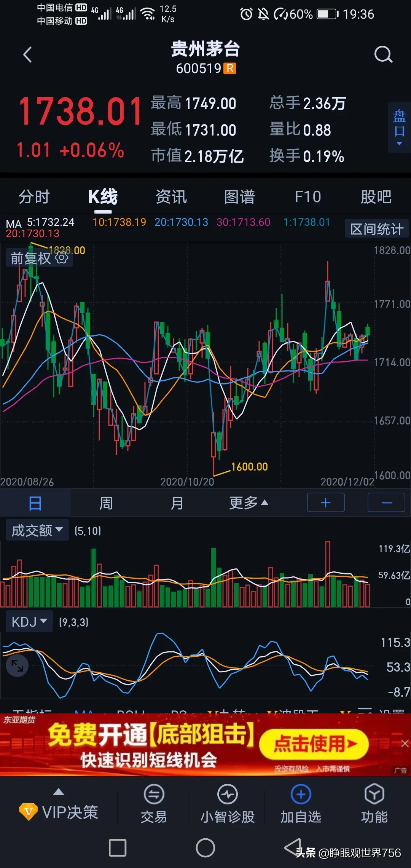Expand 更多 more periods menu
Screen dimensions: 411x868
click(x=249, y=503)
